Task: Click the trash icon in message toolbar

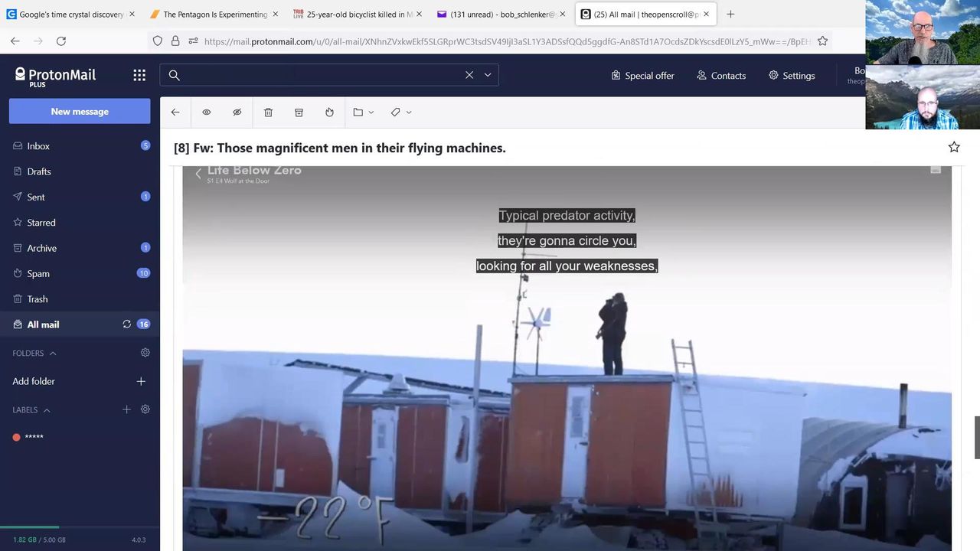Action: pyautogui.click(x=268, y=112)
